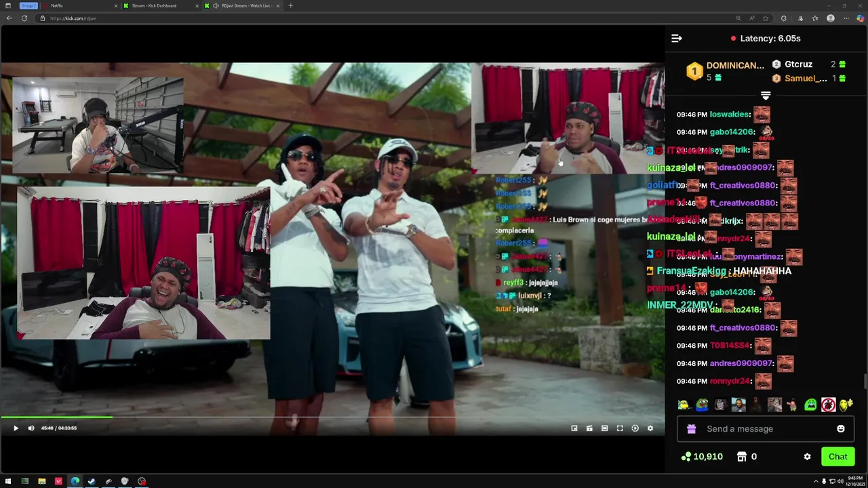
Task: Toggle the Group 1 tab group
Action: pos(28,5)
